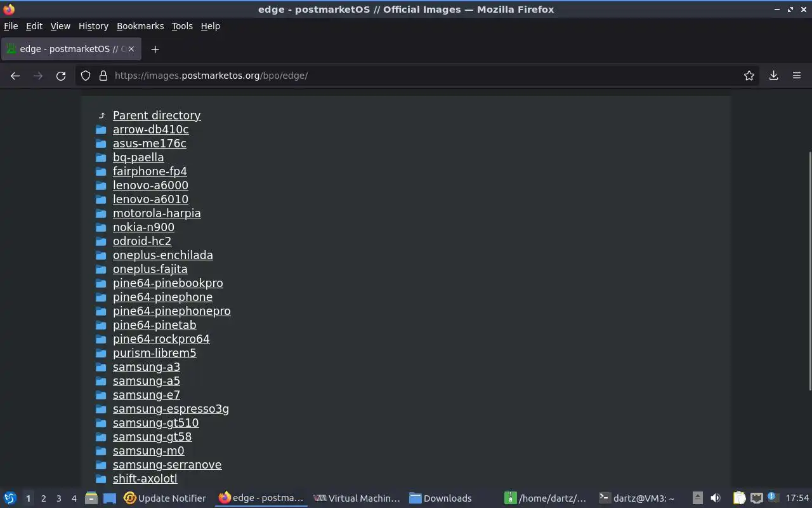Image resolution: width=812 pixels, height=508 pixels.
Task: Open the samsung-espresso3g directory
Action: (171, 409)
